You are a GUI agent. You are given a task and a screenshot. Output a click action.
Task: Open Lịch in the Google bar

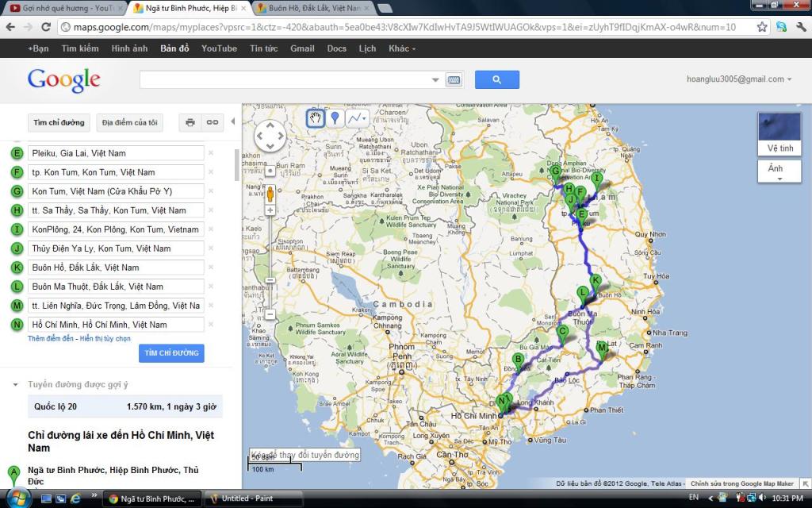point(367,48)
